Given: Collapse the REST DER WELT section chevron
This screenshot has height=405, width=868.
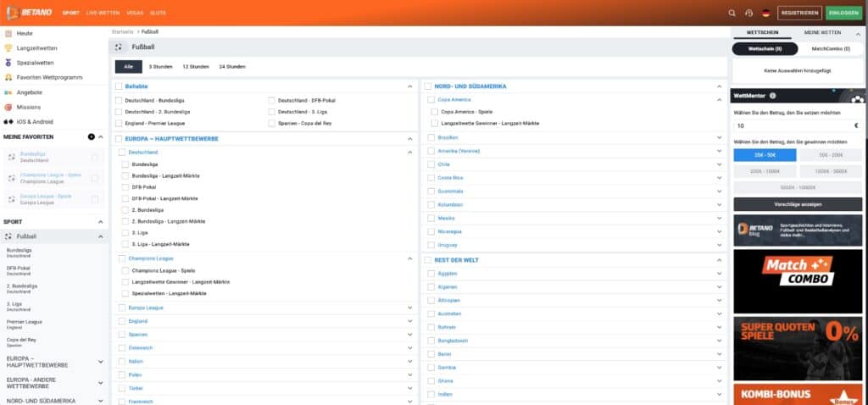Looking at the screenshot, I should [719, 260].
